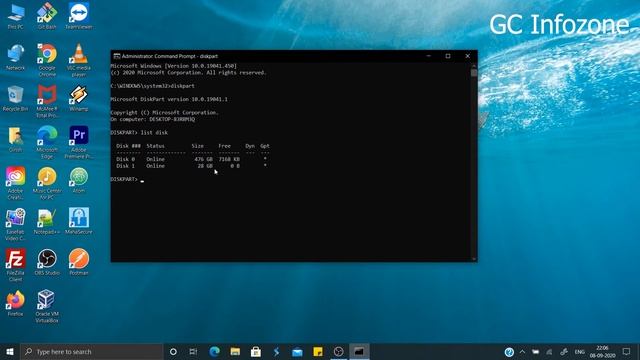This screenshot has height=360, width=640.
Task: Select the Firefox desktop shortcut
Action: pos(16,303)
